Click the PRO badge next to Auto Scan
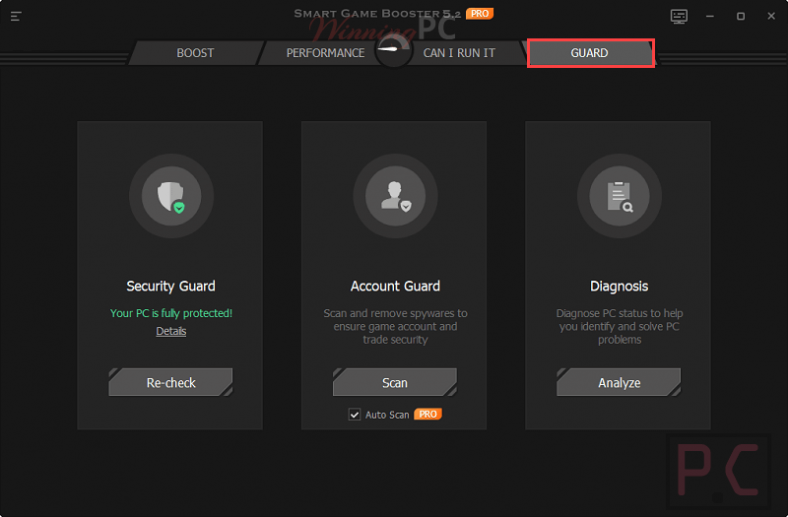The height and width of the screenshot is (517, 788). pyautogui.click(x=428, y=414)
